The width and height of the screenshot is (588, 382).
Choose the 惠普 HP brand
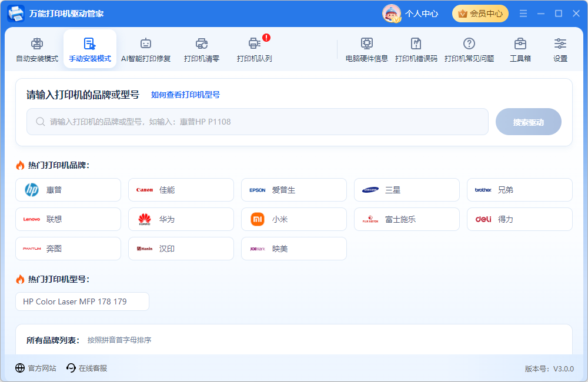[68, 190]
